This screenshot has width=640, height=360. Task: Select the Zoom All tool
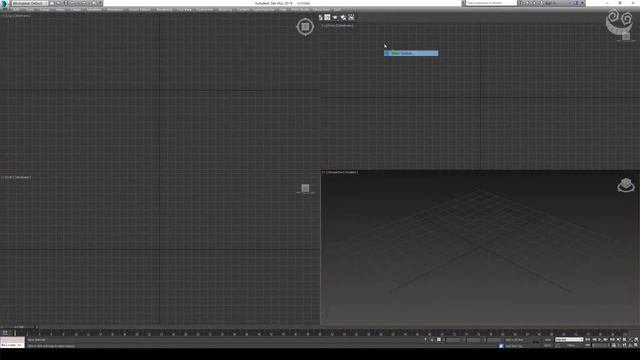pos(624,340)
